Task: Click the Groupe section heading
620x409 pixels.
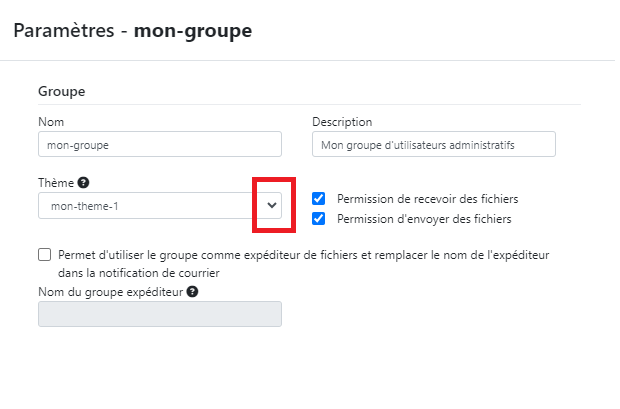Action: [62, 91]
